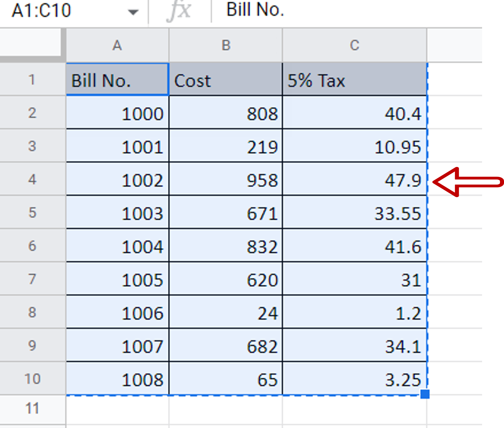This screenshot has height=428, width=504.
Task: Click the cost cell 620
Action: [x=226, y=279]
